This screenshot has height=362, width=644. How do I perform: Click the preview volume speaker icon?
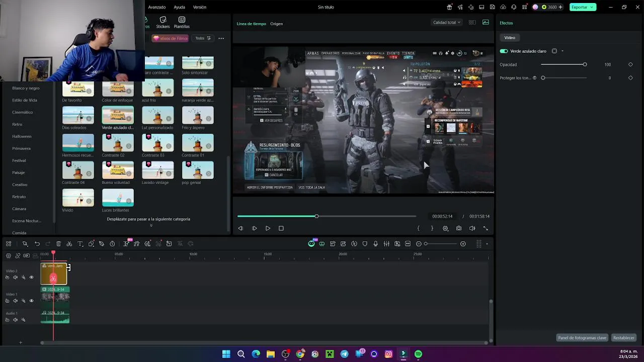pos(472,228)
